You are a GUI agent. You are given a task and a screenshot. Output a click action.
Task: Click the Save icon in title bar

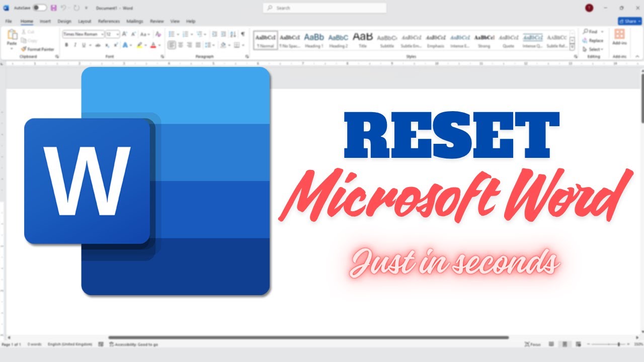[x=53, y=8]
